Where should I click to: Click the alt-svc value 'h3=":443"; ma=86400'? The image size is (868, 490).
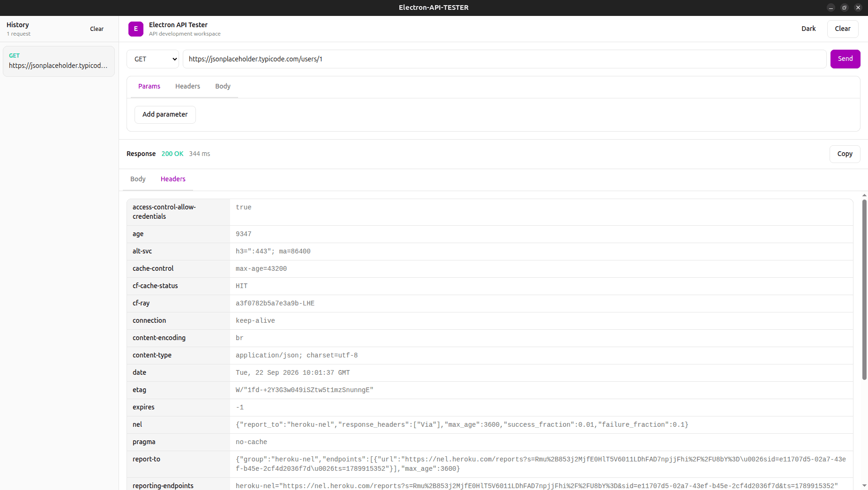pos(273,252)
